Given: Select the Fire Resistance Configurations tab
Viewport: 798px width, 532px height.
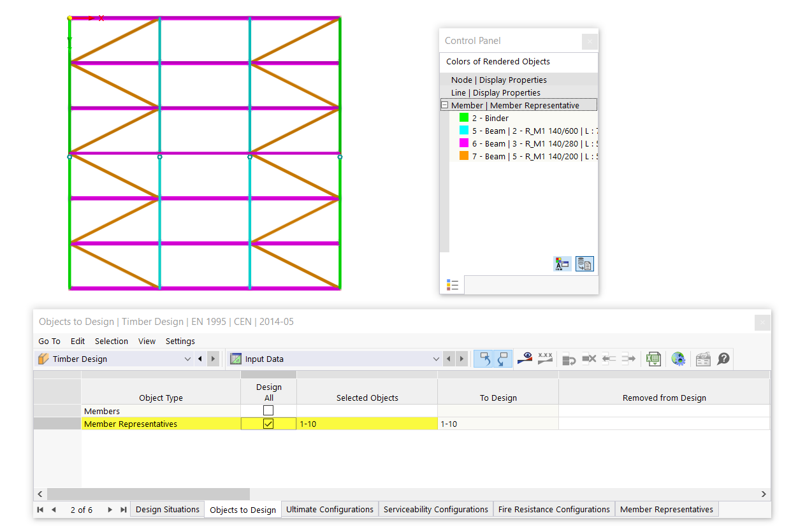Looking at the screenshot, I should coord(554,509).
